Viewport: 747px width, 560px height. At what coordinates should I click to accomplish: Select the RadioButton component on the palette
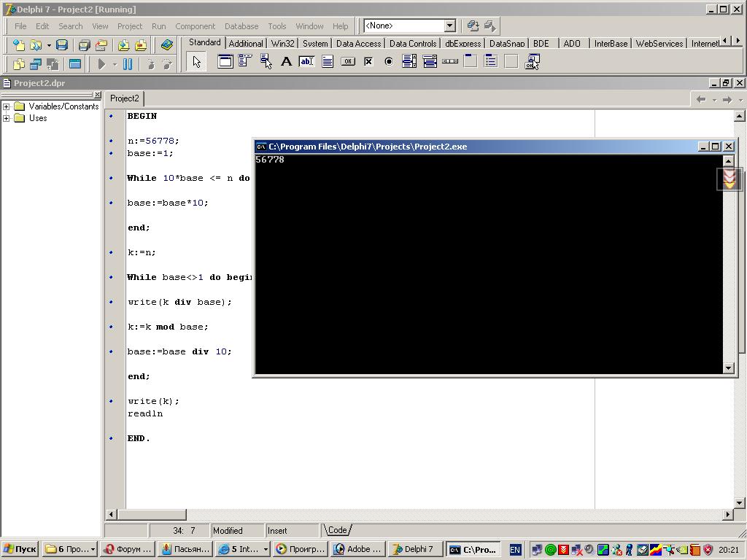389,62
